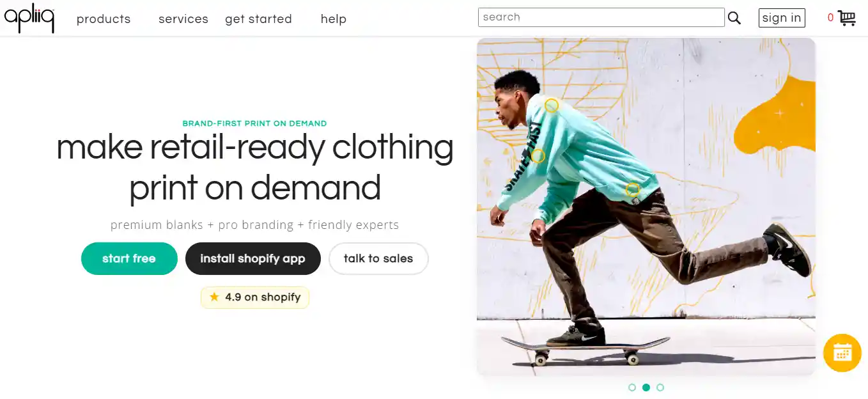Click the hotspot circle on the hoodie sleeve

click(x=538, y=155)
